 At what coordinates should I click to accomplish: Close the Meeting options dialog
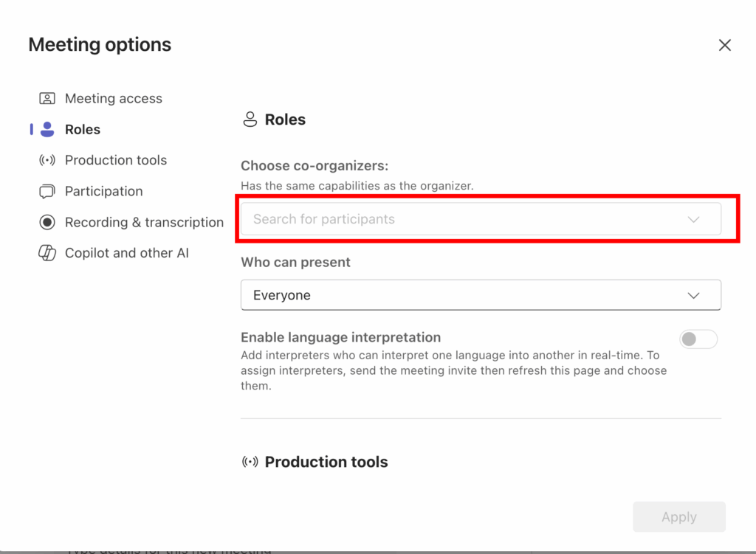pyautogui.click(x=724, y=45)
